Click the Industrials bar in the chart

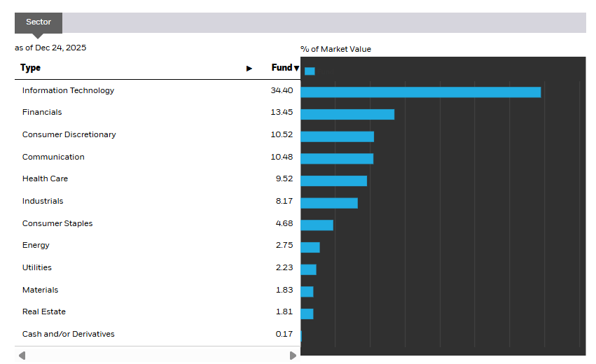(x=329, y=203)
